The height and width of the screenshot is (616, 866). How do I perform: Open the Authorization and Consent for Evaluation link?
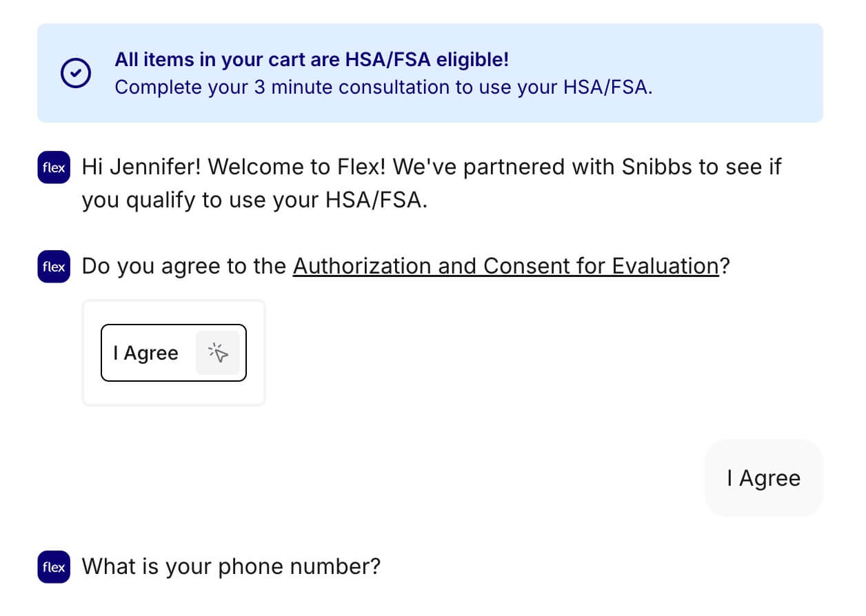(505, 266)
